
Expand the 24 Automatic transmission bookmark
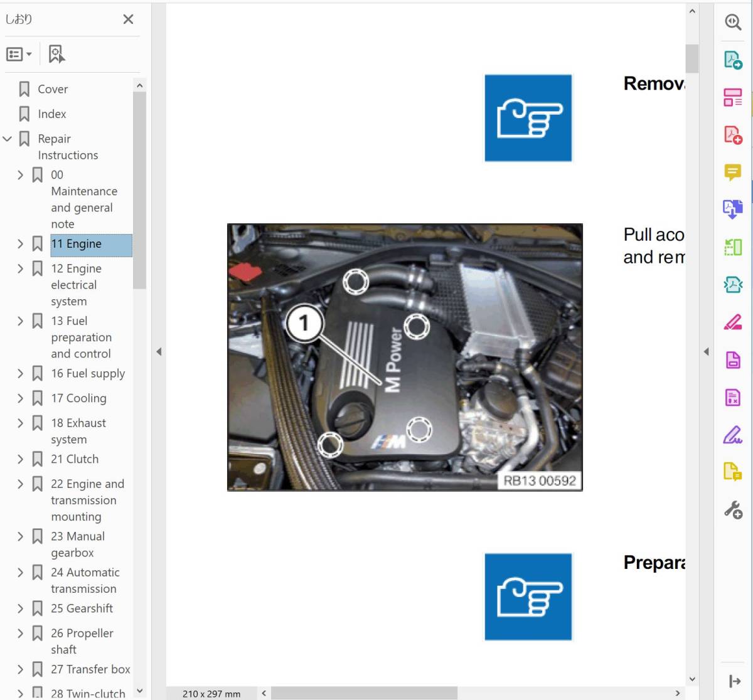(20, 573)
